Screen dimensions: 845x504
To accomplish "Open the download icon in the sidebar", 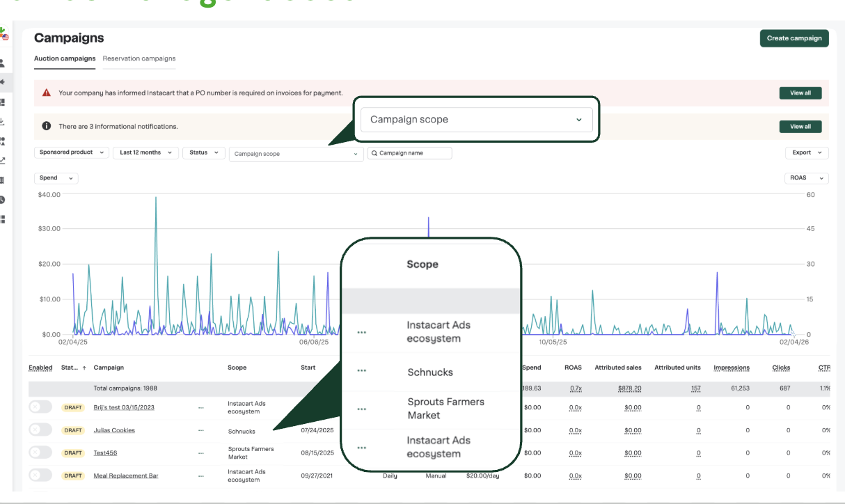I will click(x=3, y=121).
